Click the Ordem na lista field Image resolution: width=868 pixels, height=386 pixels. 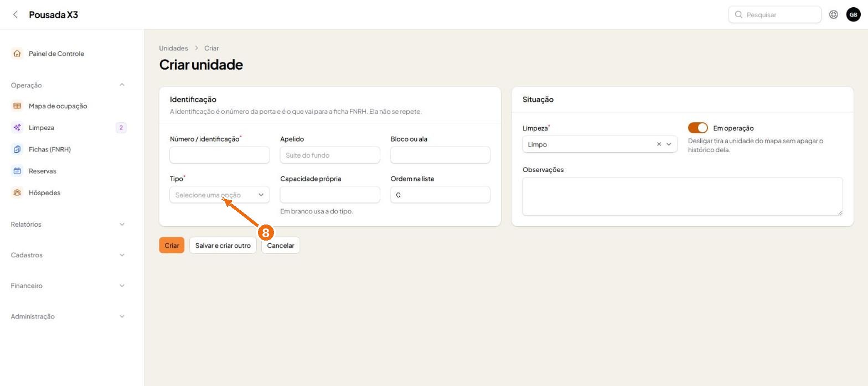click(440, 195)
